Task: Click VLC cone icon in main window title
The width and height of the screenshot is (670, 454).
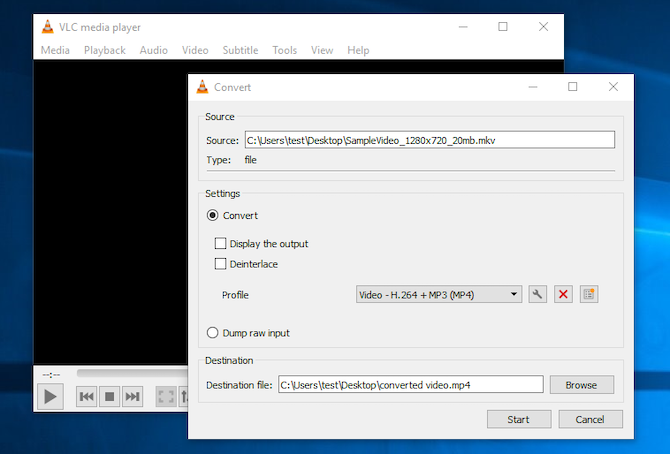Action: tap(47, 27)
